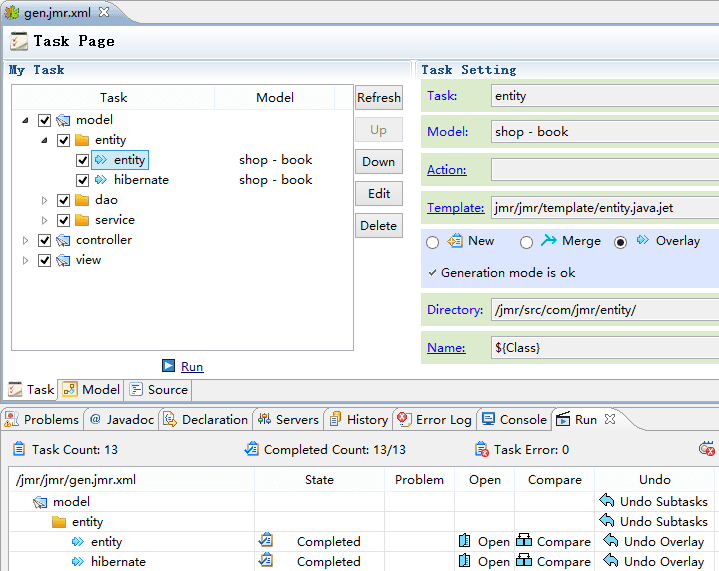Collapse the entity folder node

(44, 140)
